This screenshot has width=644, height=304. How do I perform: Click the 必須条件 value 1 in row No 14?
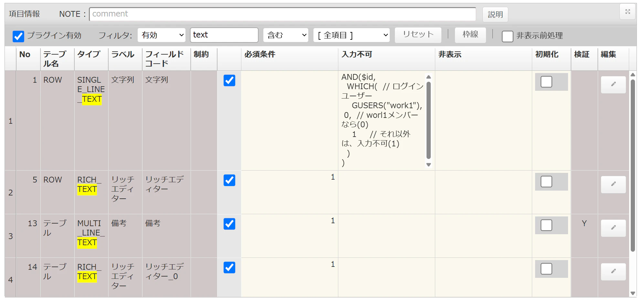point(333,264)
